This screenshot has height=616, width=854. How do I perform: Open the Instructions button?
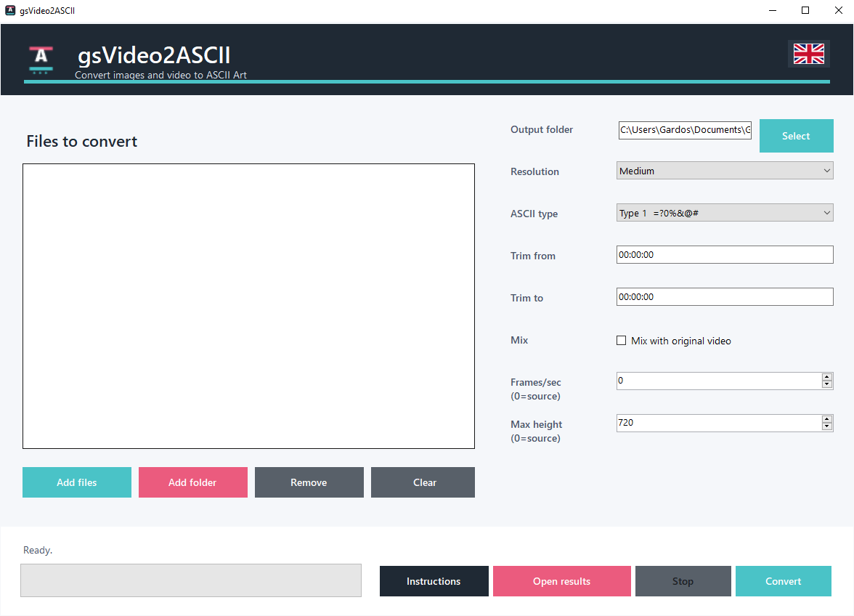coord(434,581)
